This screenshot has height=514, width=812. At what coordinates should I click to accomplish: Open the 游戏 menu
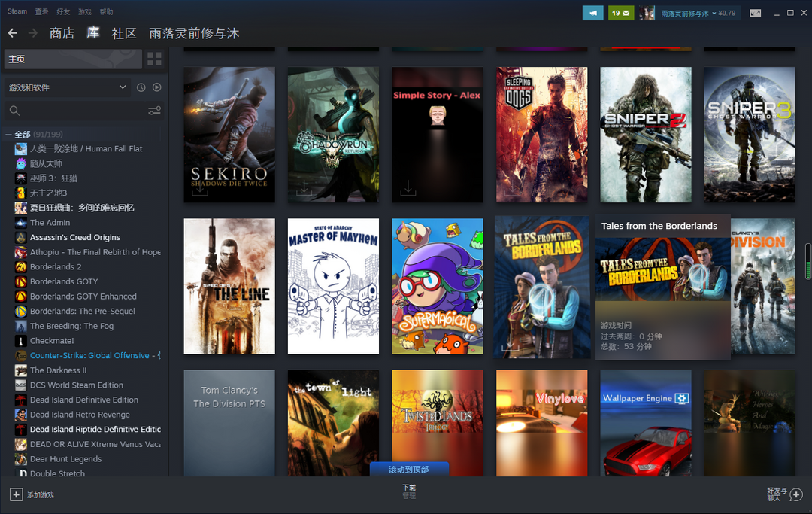[x=84, y=11]
